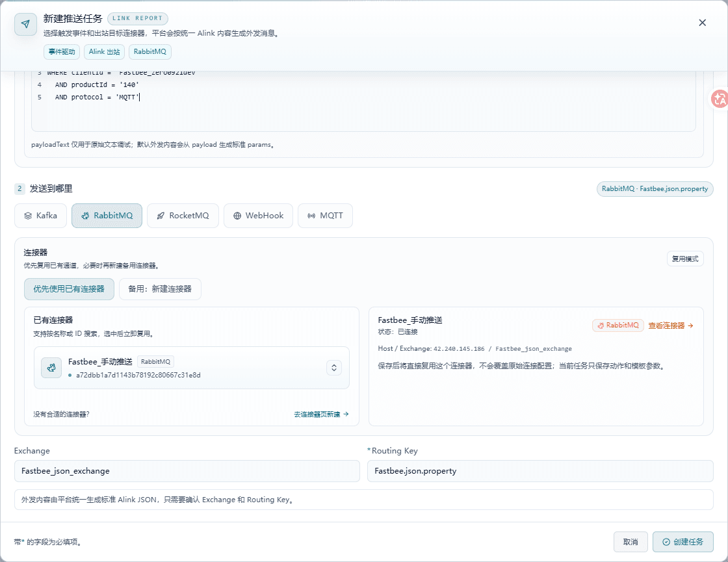Select 备用：新建连接器 option
This screenshot has height=562, width=728.
click(x=160, y=289)
